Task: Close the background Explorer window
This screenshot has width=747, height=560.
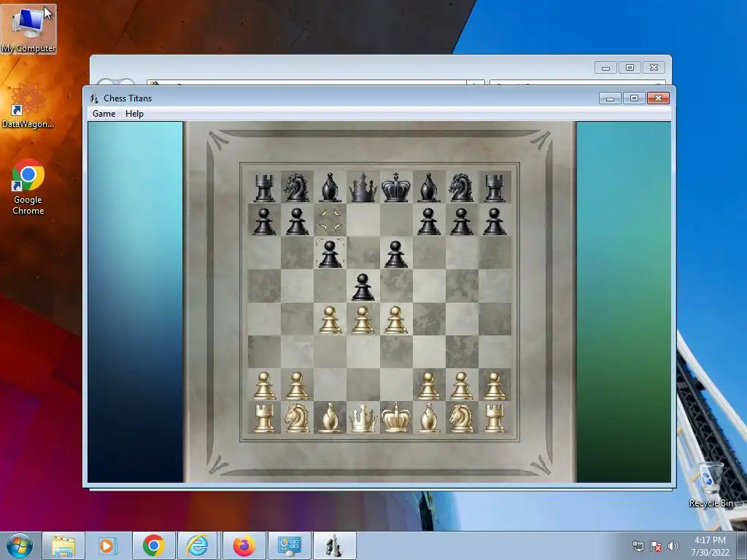Action: pyautogui.click(x=654, y=68)
